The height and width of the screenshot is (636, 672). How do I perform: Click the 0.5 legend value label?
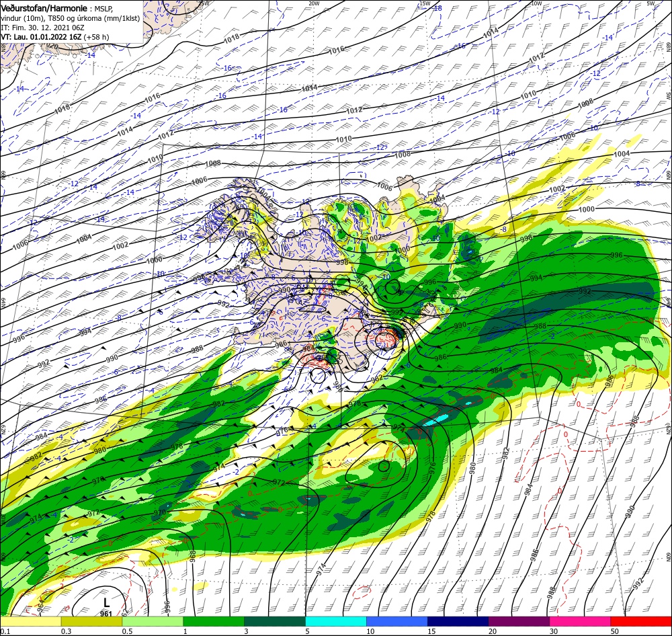(x=127, y=631)
